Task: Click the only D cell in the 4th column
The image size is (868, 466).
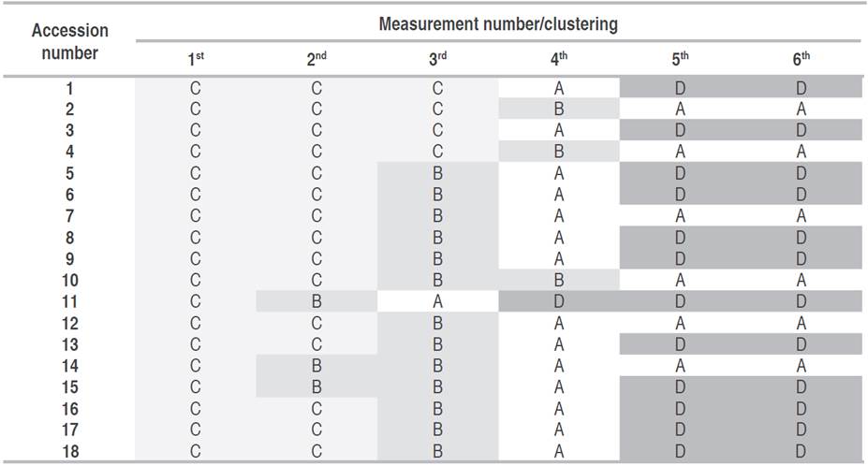Action: pos(559,301)
